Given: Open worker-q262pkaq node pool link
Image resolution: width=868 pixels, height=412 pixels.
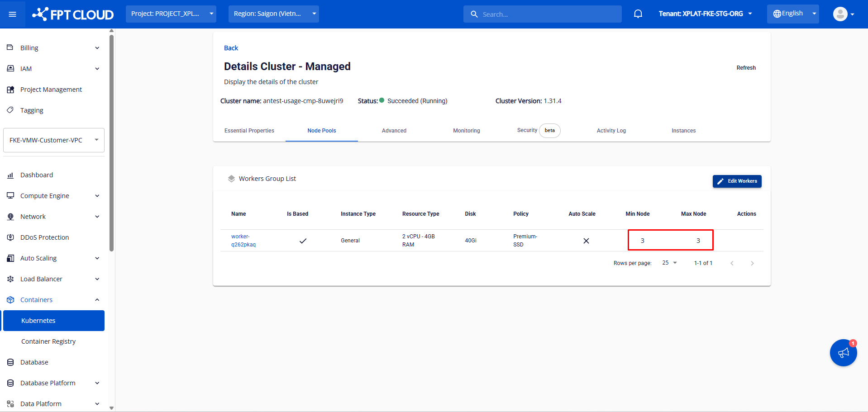Looking at the screenshot, I should pos(243,241).
